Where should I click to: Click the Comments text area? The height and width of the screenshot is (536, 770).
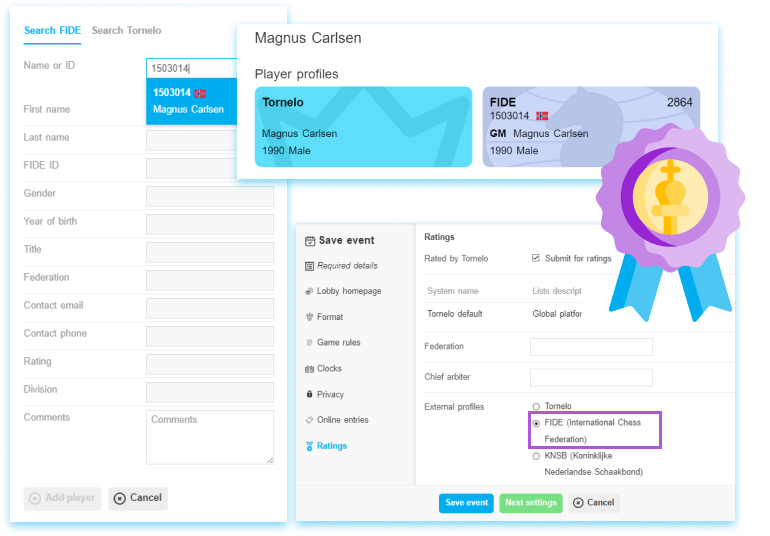(x=210, y=437)
